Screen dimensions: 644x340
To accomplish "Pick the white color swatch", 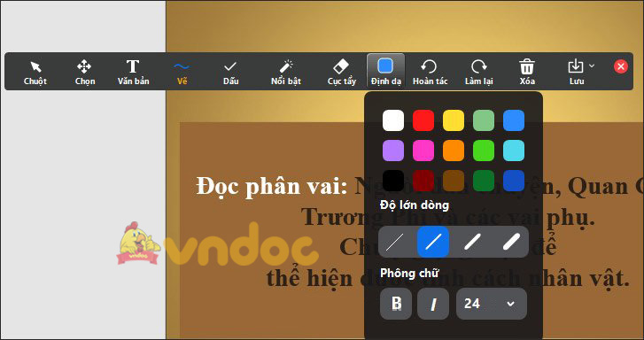I will pos(393,120).
